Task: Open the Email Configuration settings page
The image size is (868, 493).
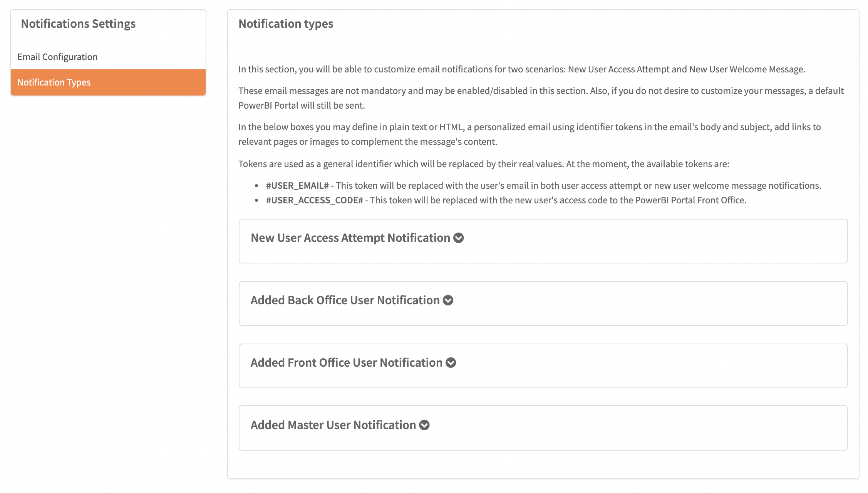Action: [57, 57]
